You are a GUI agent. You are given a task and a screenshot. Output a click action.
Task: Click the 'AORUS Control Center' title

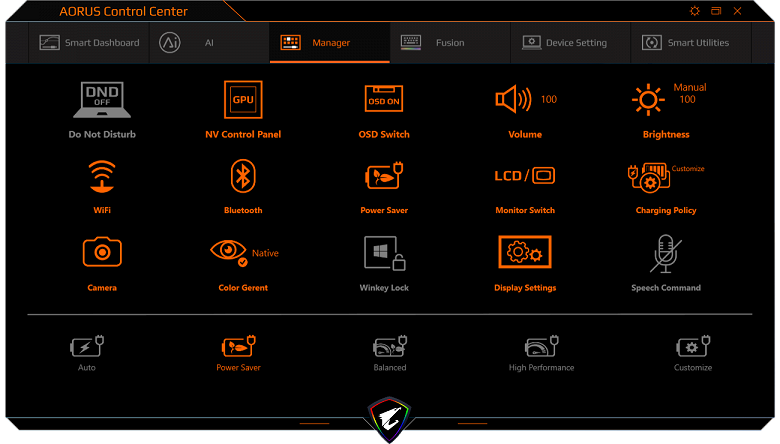[x=123, y=11]
